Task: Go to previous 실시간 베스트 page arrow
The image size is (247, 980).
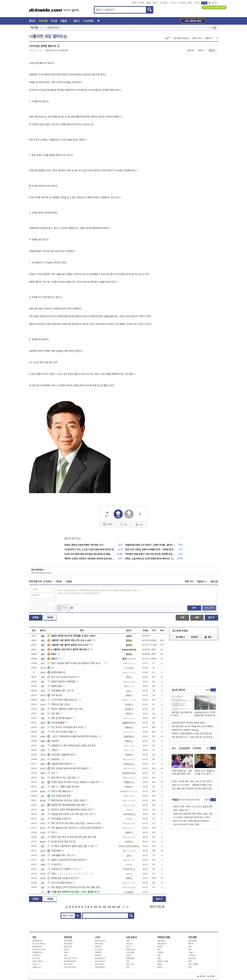Action: click(x=212, y=690)
